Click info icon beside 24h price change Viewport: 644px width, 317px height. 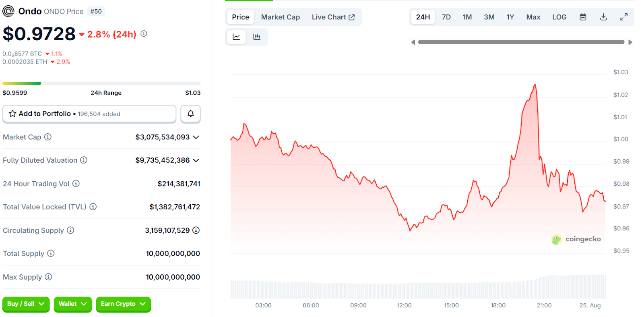pos(144,34)
